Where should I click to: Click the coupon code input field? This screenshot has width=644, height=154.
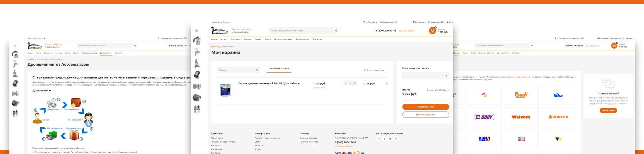(x=423, y=76)
